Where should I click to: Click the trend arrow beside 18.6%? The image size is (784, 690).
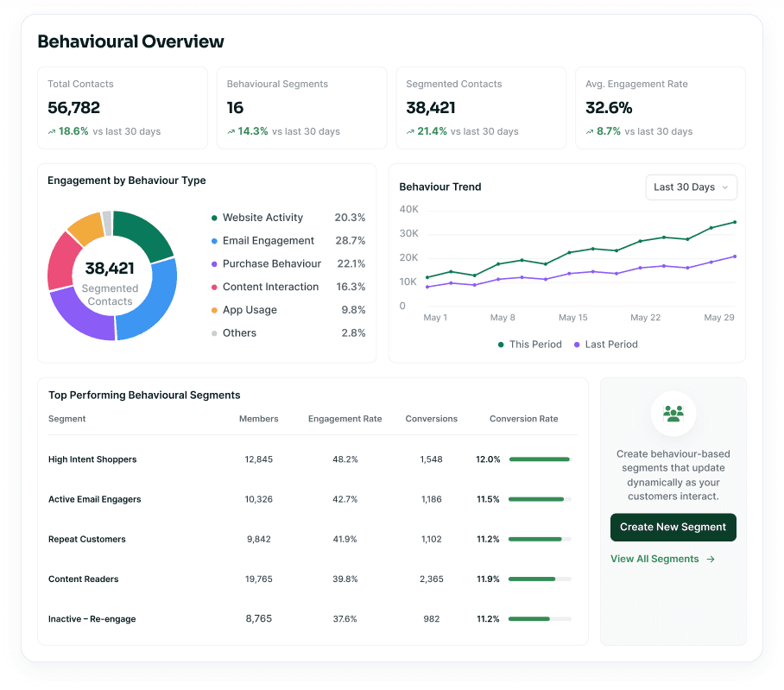point(52,132)
